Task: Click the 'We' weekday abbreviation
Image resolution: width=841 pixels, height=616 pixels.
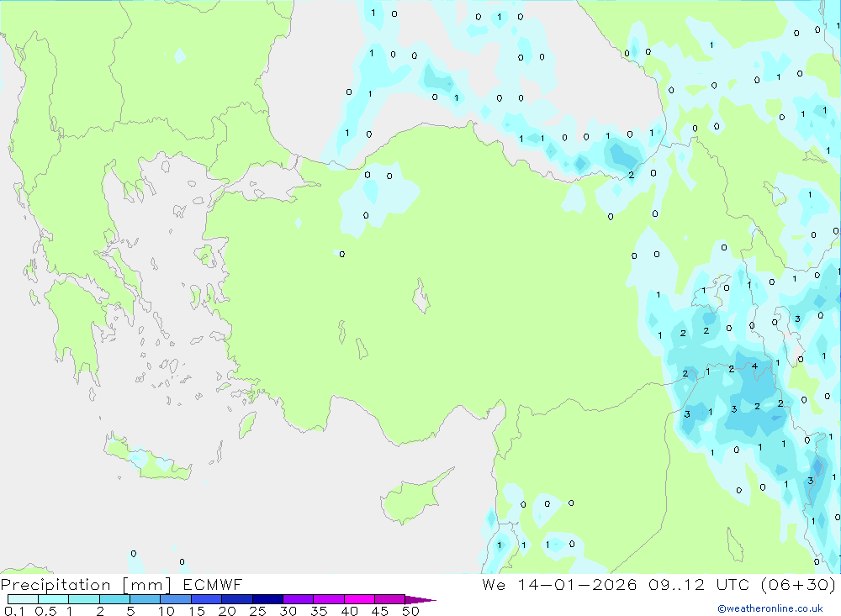Action: tap(494, 584)
